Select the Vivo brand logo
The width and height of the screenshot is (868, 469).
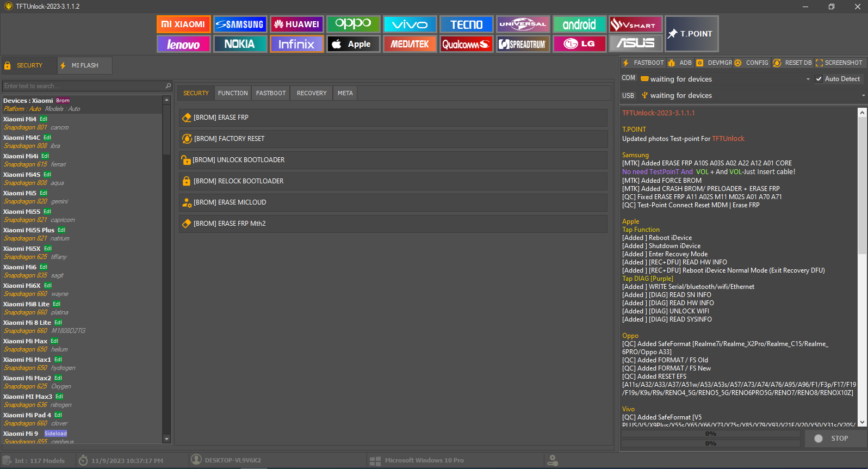click(410, 24)
